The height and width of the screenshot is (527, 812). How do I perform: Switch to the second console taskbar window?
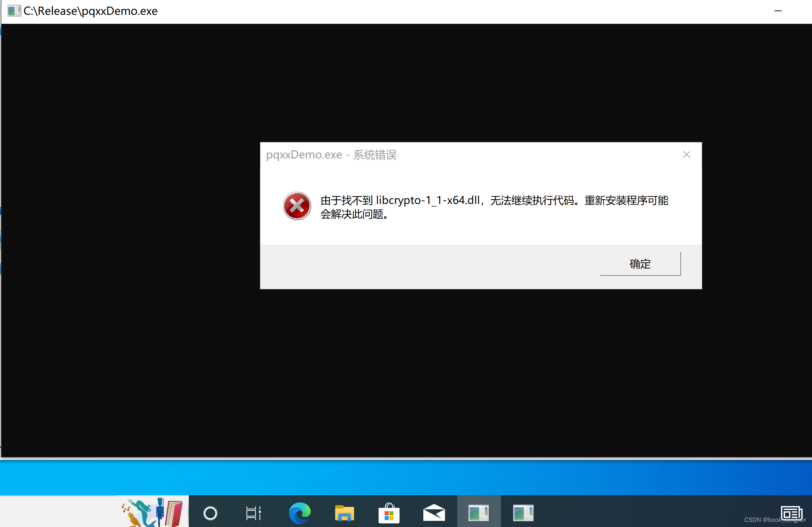[523, 513]
